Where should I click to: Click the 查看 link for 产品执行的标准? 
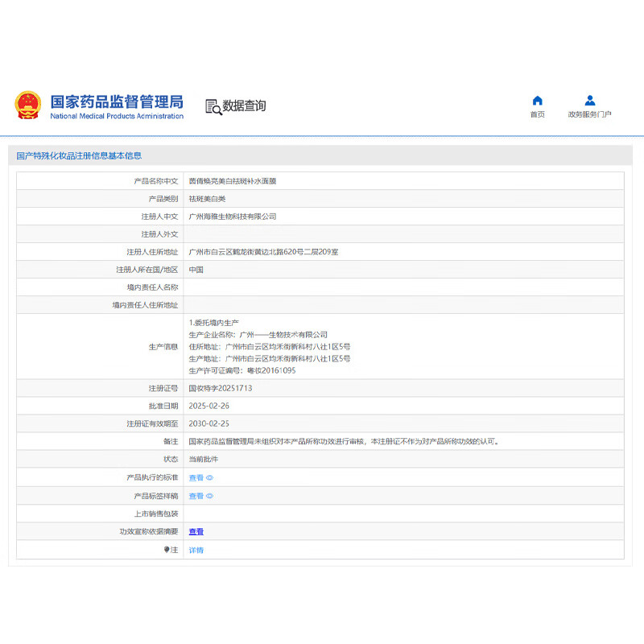195,477
